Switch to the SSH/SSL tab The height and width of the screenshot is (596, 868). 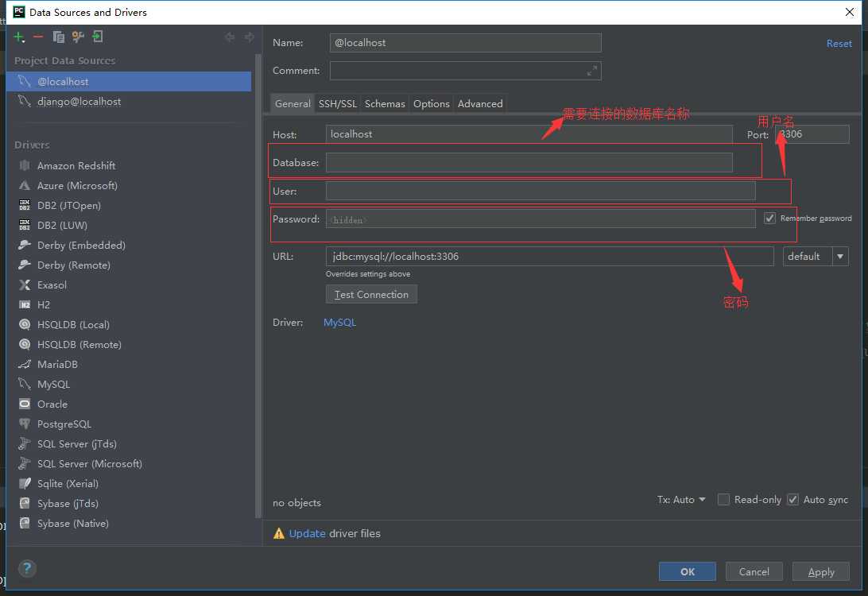[338, 103]
